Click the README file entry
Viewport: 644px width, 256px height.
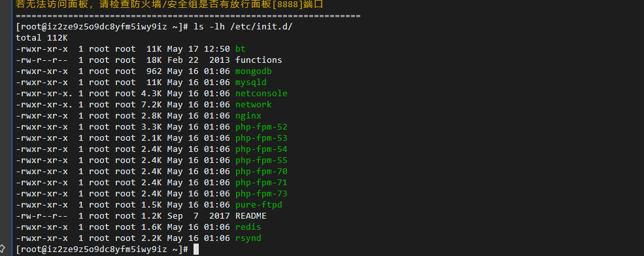point(251,215)
